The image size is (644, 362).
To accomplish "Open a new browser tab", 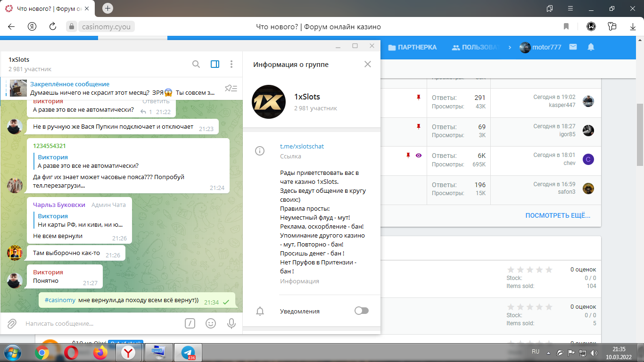I will [107, 8].
